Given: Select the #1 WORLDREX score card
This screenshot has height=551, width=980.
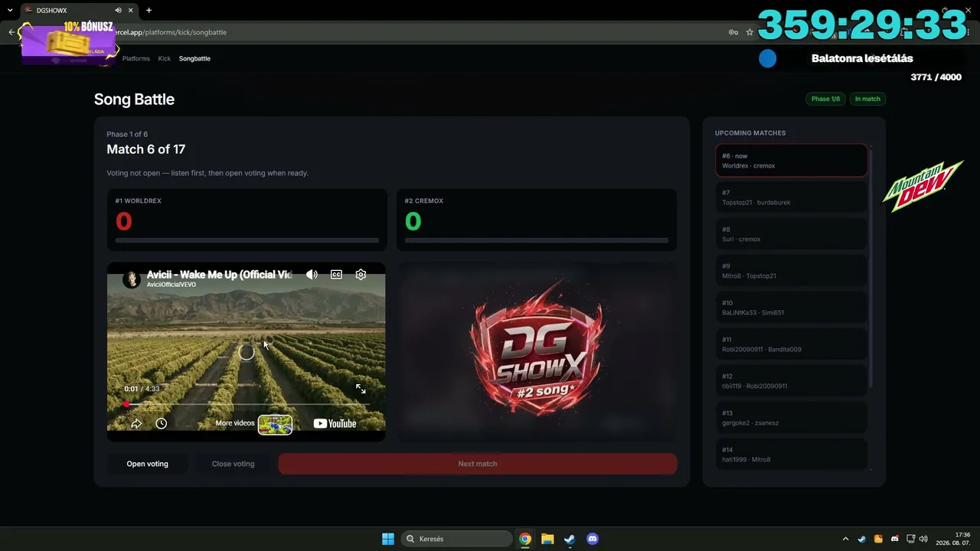Looking at the screenshot, I should pos(247,220).
